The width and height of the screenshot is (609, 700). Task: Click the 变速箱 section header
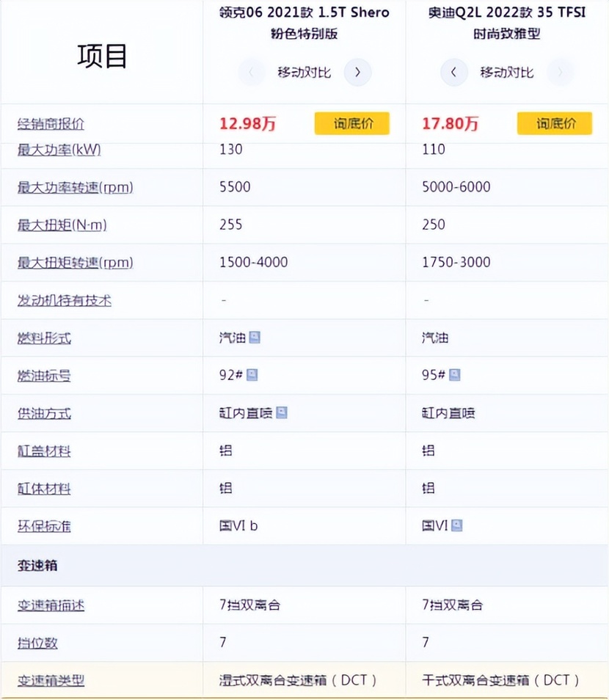(37, 566)
